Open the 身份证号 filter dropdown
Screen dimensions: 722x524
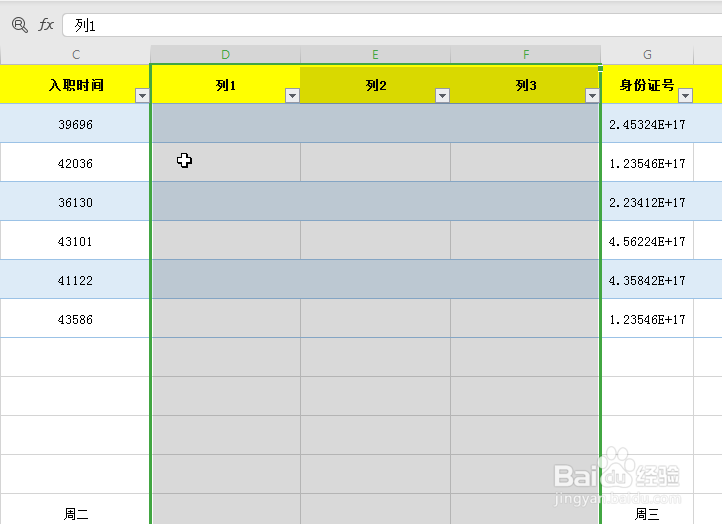(685, 96)
